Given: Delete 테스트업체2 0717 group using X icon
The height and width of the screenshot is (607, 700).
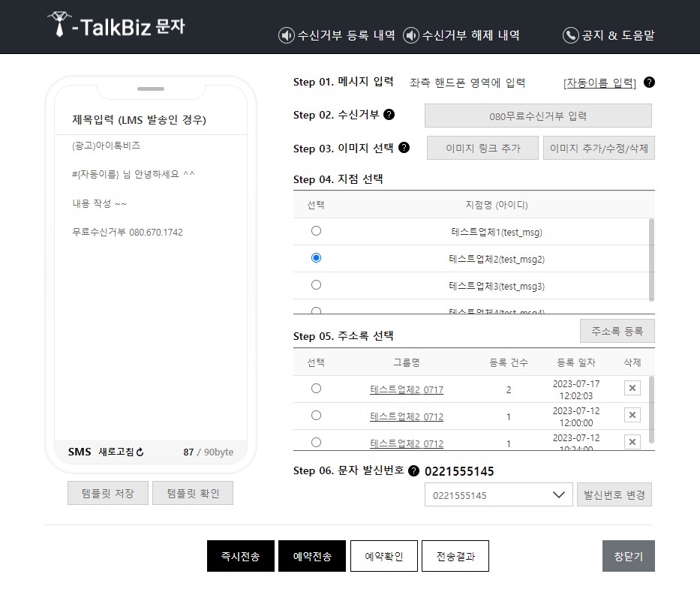Looking at the screenshot, I should 632,388.
